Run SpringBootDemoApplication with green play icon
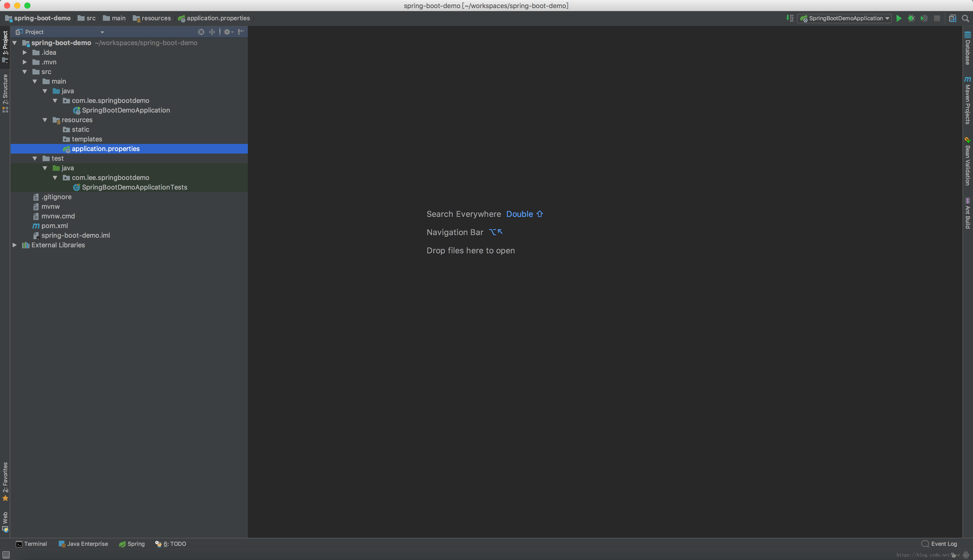The image size is (973, 560). point(899,18)
